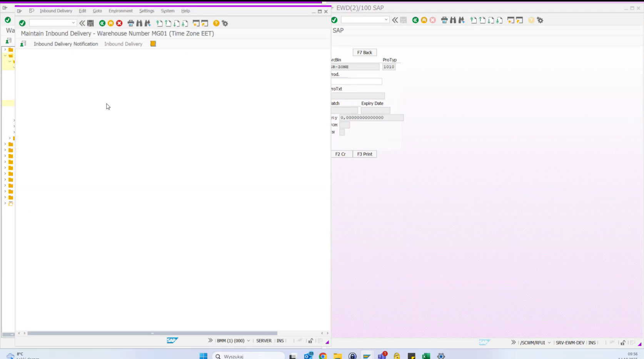The image size is (644, 359).
Task: Click the Cancel red X toolbar icon
Action: coord(119,23)
